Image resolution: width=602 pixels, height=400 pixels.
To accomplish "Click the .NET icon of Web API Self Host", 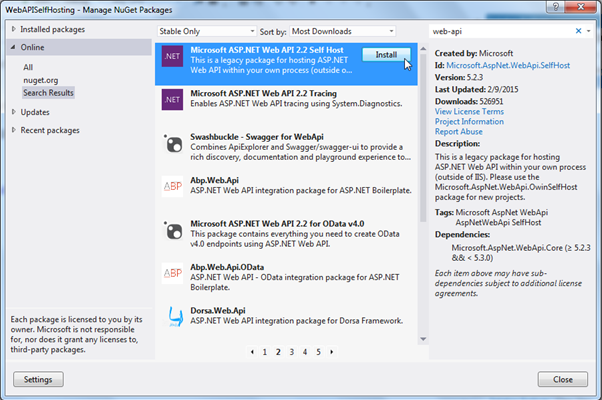I will (172, 56).
